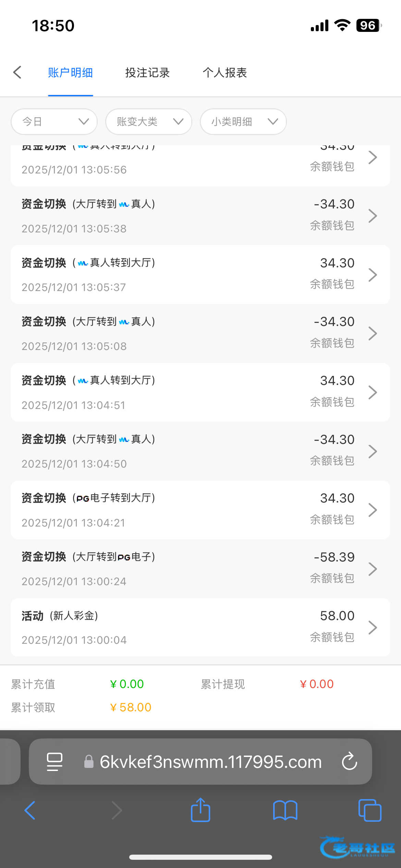
Task: Switch to 个人报表 tab
Action: click(x=225, y=73)
